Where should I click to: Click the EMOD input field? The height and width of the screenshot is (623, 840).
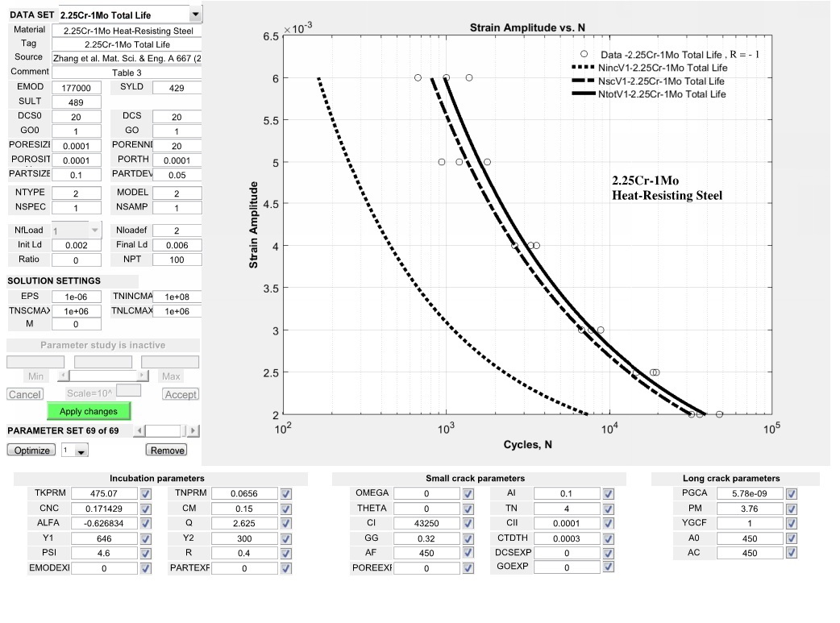coord(77,88)
